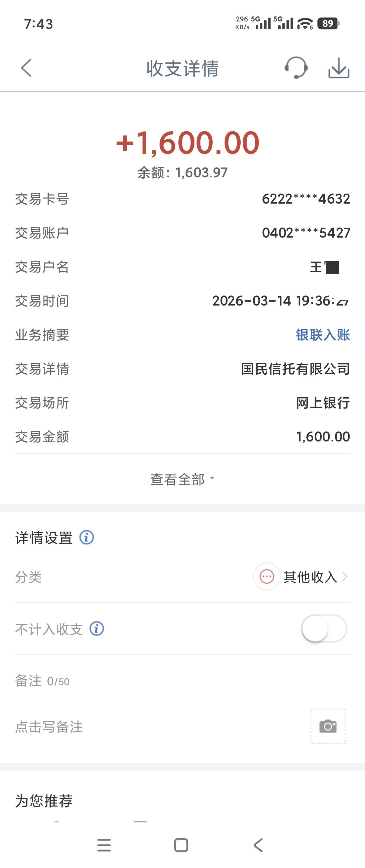Tap the 国民信托有限公司 transaction detail
Viewport: 365px width, 868px height.
tap(295, 369)
